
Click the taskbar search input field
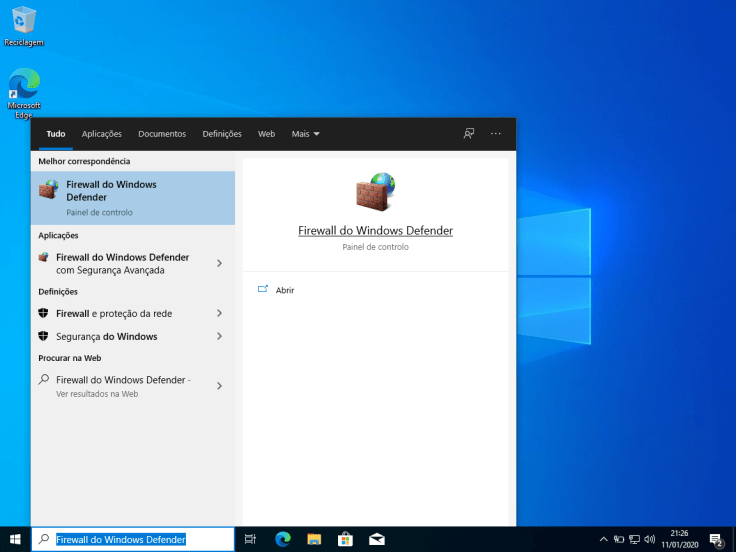tap(140, 539)
